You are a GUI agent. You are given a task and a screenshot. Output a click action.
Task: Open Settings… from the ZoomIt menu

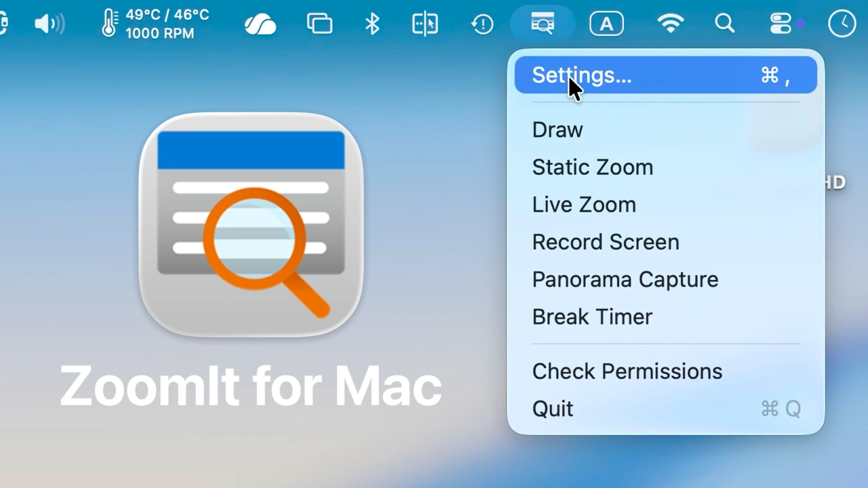point(666,75)
